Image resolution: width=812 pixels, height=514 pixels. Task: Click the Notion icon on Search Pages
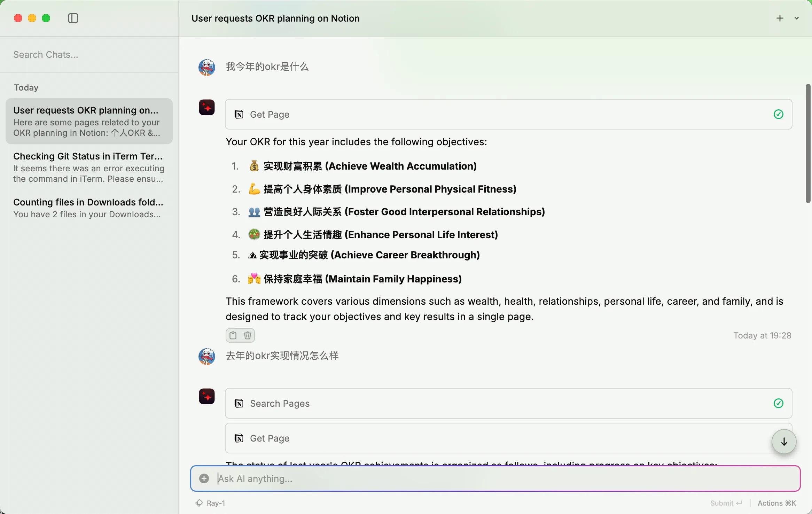point(239,403)
